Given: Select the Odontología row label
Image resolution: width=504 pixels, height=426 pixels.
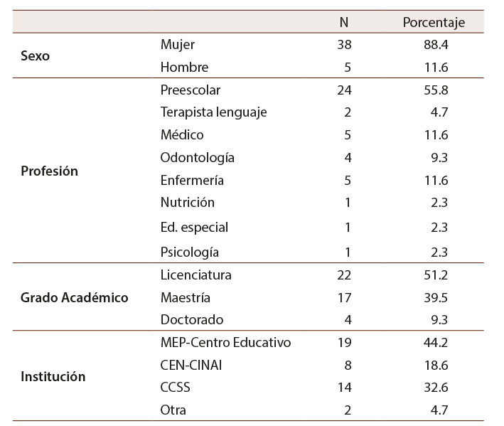Looking at the screenshot, I should point(198,157).
